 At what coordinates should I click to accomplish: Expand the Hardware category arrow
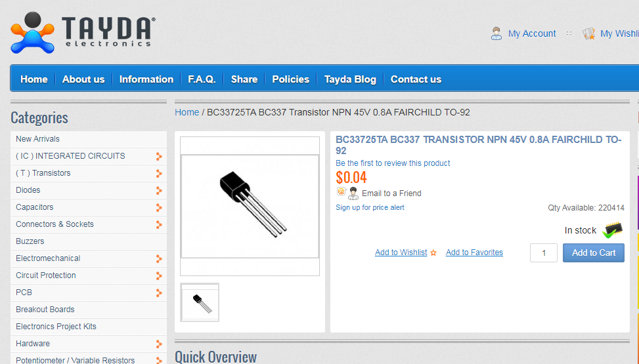coord(159,344)
